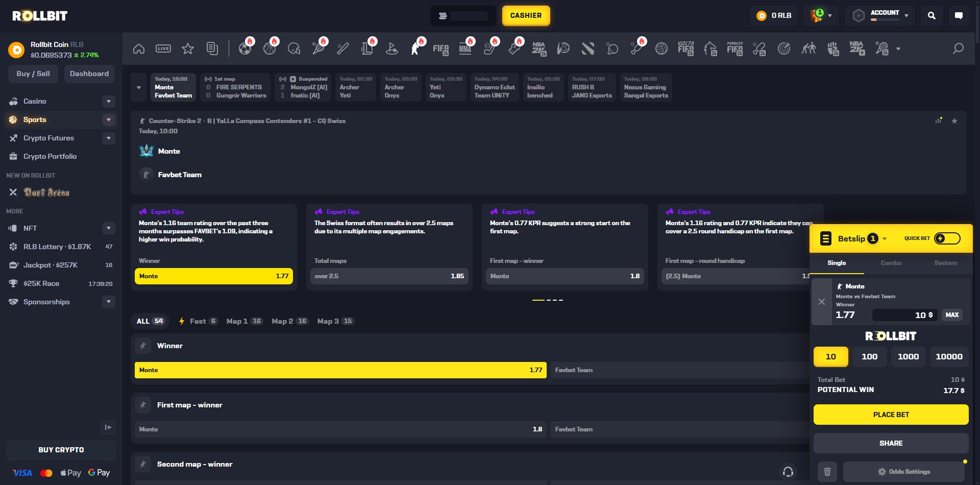Toggle favorite star for Monte vs Favbet match
980x485 pixels.
(x=954, y=121)
